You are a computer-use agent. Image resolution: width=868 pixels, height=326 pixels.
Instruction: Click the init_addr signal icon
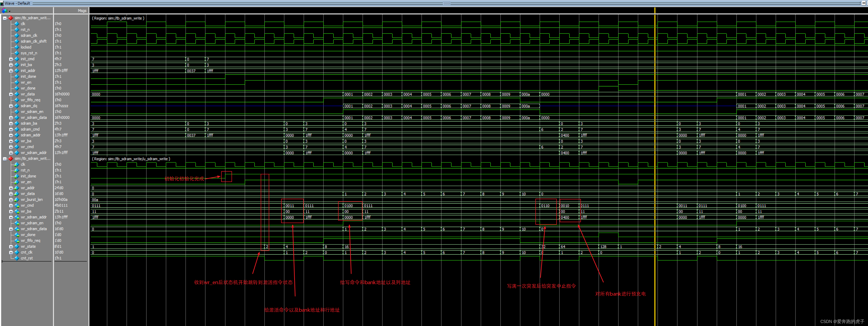[17, 71]
